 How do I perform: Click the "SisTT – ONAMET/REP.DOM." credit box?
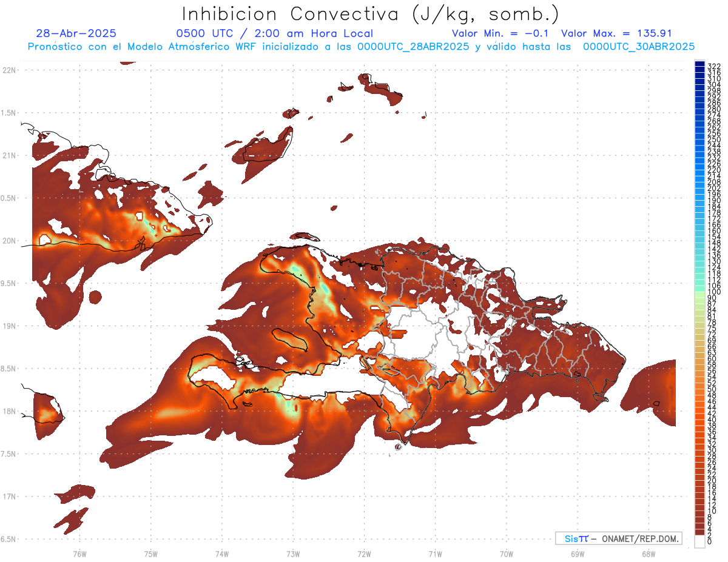618,538
